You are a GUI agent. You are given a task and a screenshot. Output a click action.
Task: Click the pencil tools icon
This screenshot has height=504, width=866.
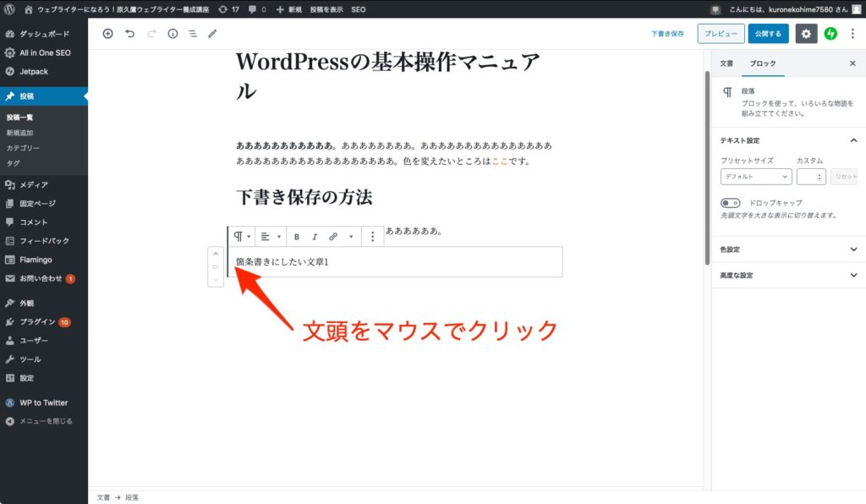click(x=212, y=34)
